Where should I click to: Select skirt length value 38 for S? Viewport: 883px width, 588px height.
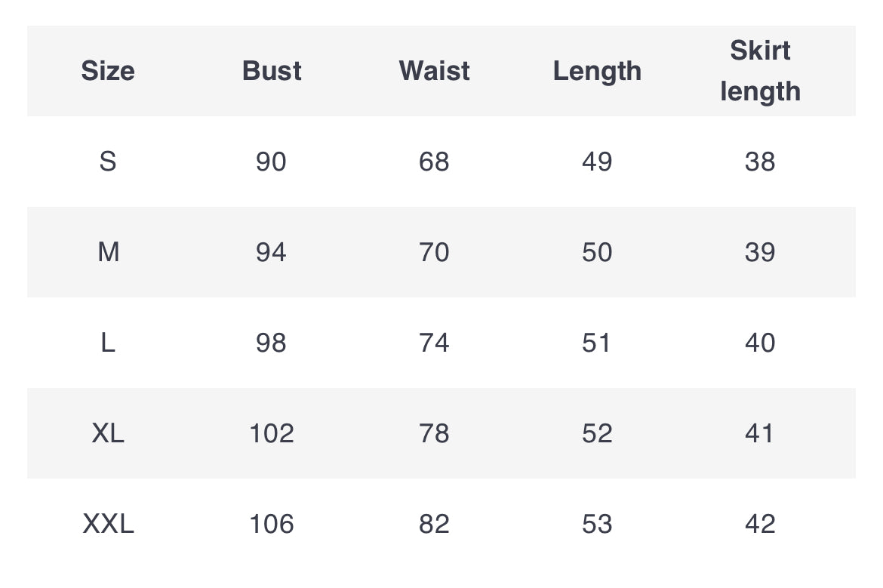[760, 162]
